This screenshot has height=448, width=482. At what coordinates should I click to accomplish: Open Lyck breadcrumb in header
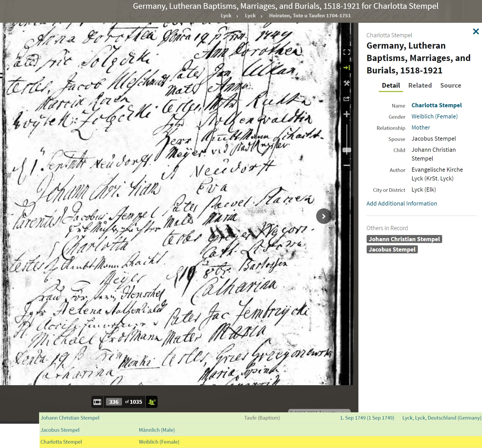[226, 16]
